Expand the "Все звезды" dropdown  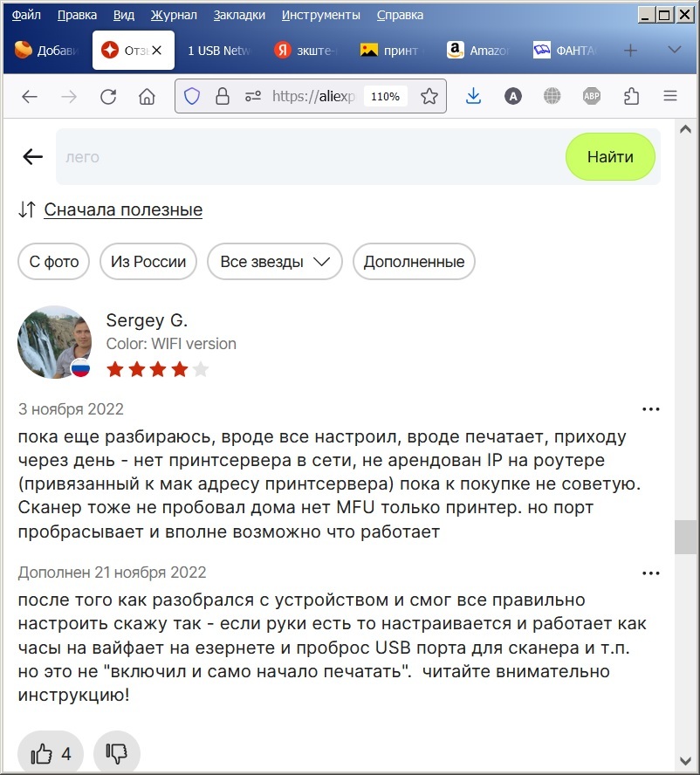[x=274, y=262]
